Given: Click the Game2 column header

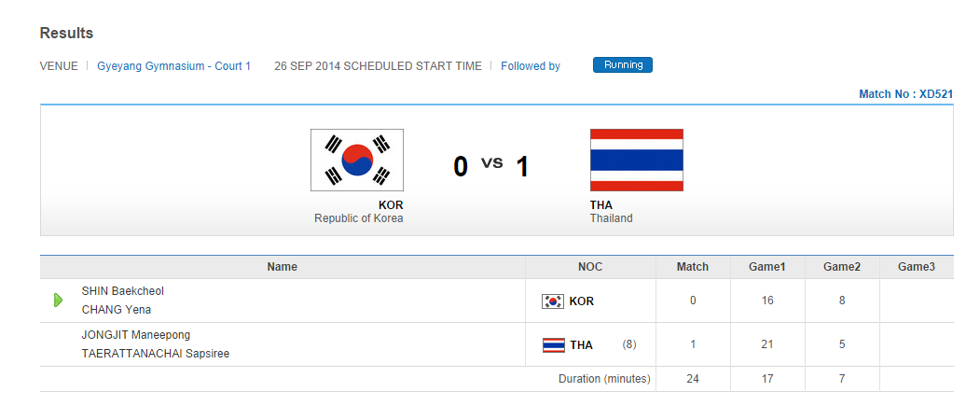Looking at the screenshot, I should tap(841, 267).
